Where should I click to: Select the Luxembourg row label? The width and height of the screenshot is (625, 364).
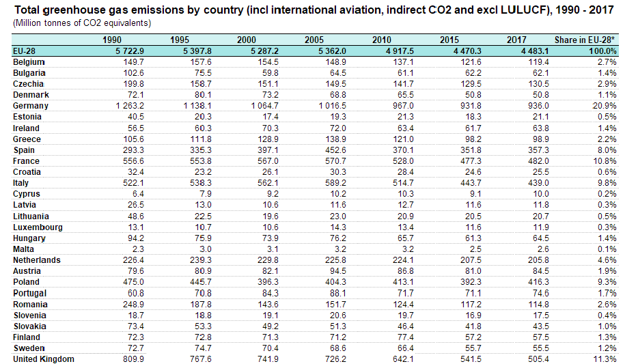[x=38, y=227]
